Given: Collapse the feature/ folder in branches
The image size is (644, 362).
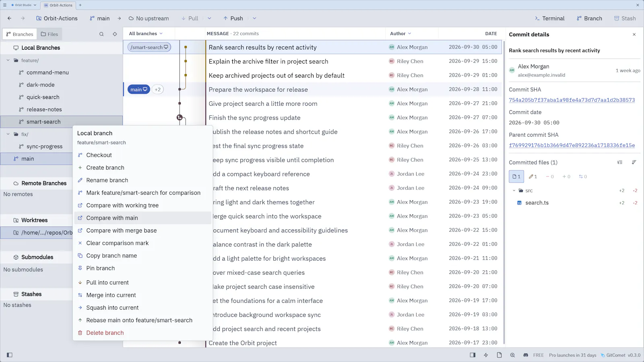Looking at the screenshot, I should pos(8,60).
